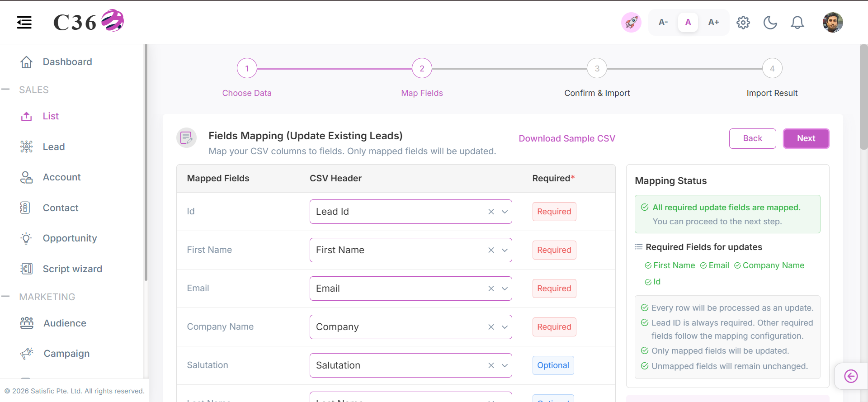Viewport: 868px width, 402px height.
Task: Open notifications with the bell icon
Action: pyautogui.click(x=797, y=23)
